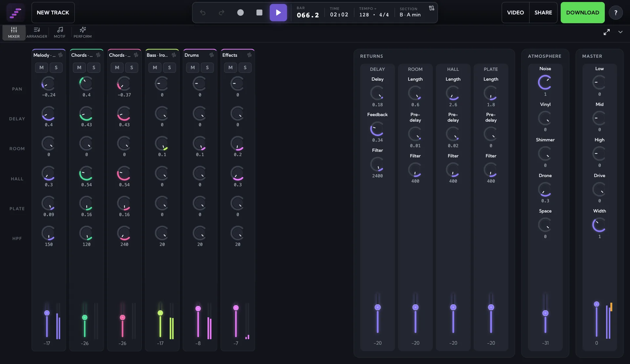Click the bar position 066.2 display
630x364 pixels.
[x=308, y=15]
